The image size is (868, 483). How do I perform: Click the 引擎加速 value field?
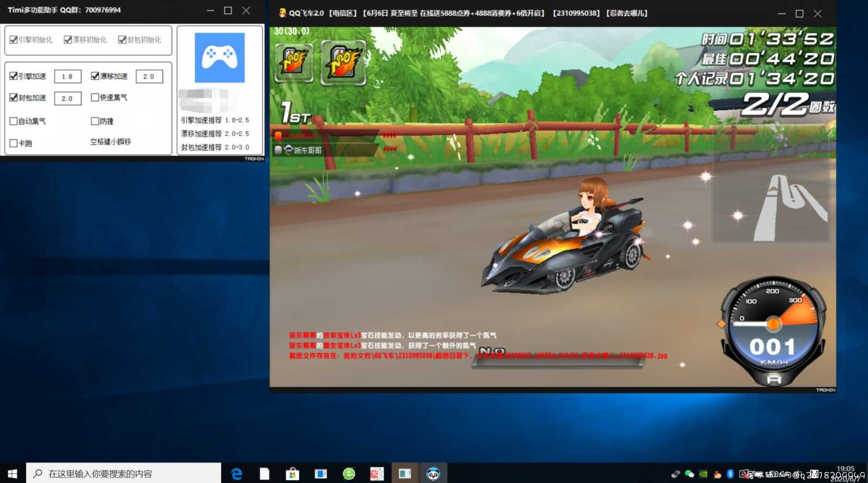tap(68, 77)
